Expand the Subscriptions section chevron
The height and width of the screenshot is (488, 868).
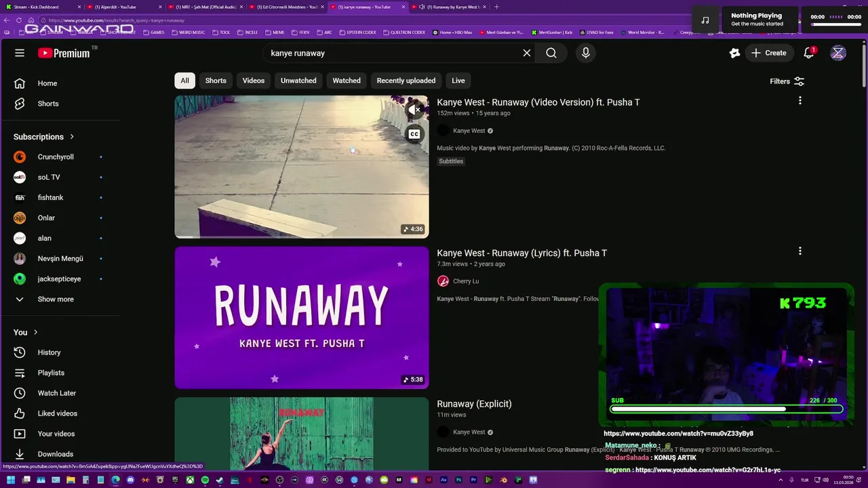tap(72, 137)
